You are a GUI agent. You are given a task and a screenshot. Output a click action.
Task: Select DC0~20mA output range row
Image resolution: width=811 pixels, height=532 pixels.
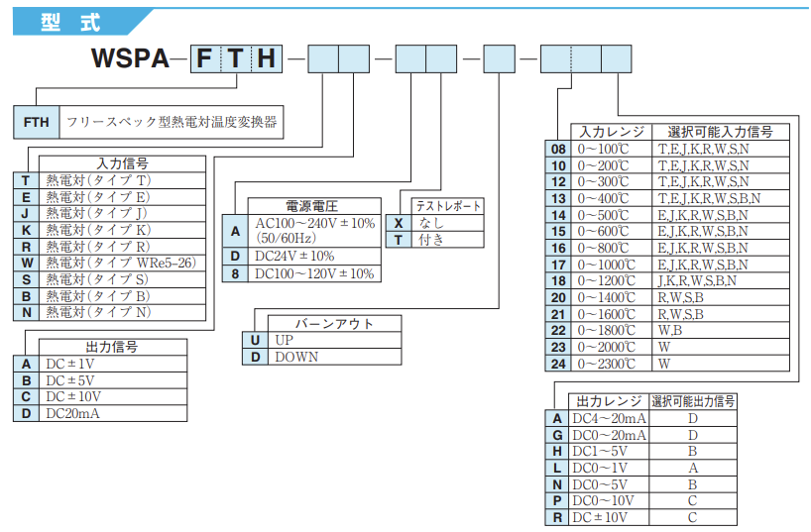(641, 435)
